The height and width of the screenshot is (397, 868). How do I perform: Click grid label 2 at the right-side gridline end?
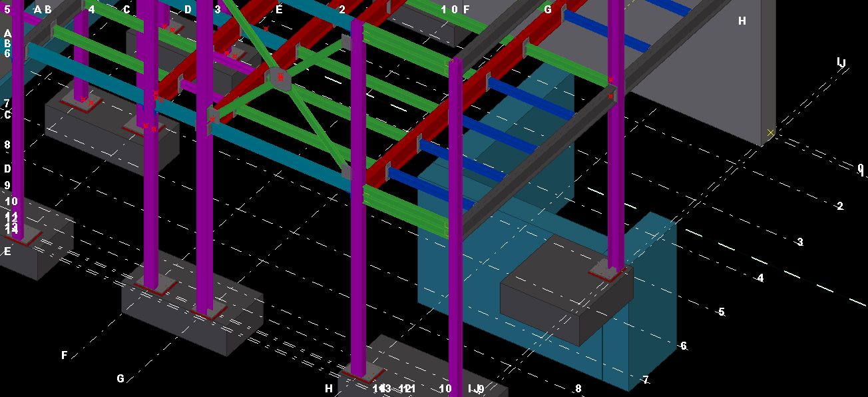point(840,206)
